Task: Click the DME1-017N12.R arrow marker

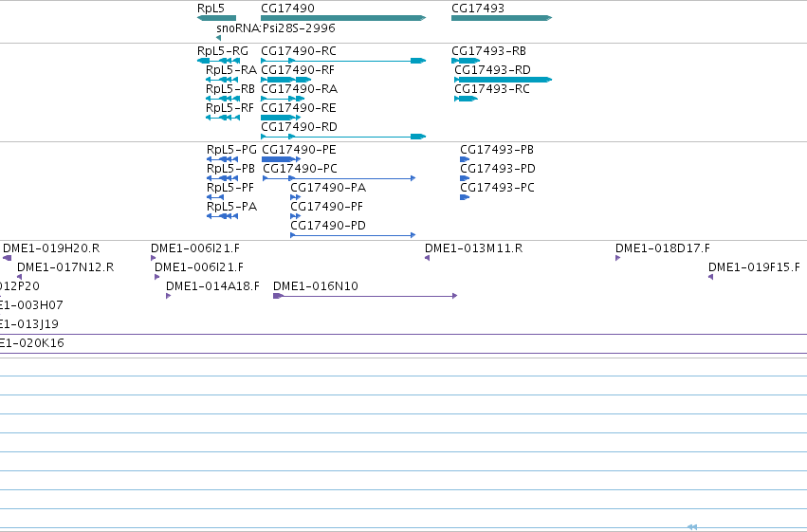Action: tap(20, 277)
